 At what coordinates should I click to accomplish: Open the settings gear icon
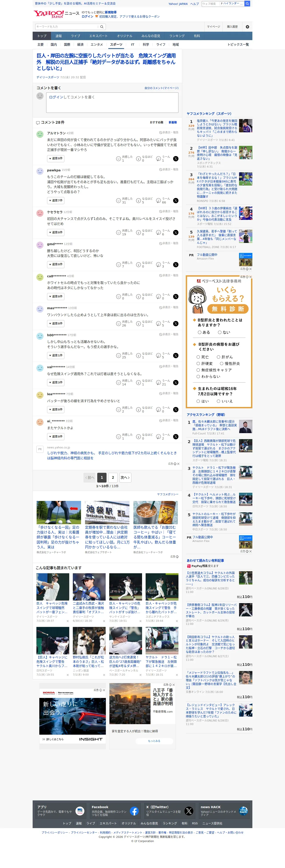click(247, 27)
